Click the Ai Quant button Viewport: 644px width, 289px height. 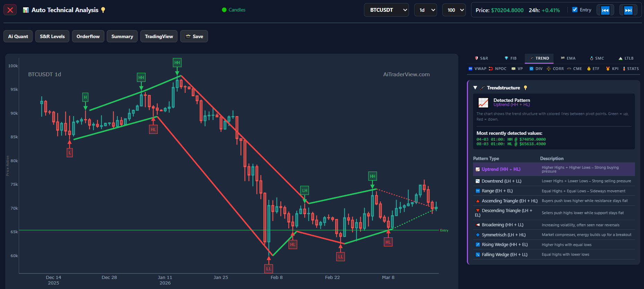coord(18,36)
